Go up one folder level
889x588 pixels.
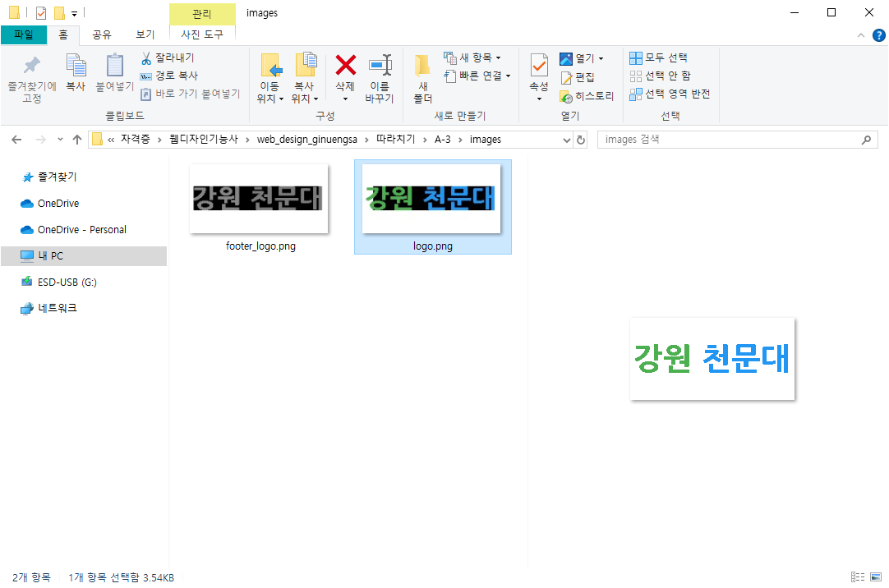(x=77, y=140)
